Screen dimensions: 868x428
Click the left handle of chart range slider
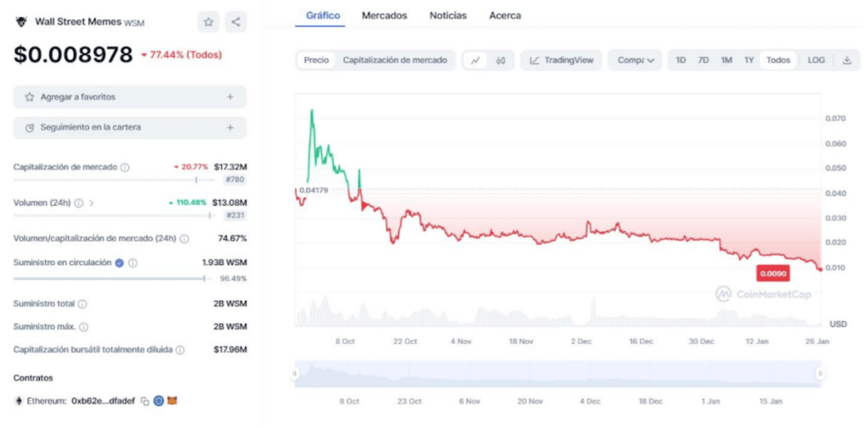click(x=295, y=374)
